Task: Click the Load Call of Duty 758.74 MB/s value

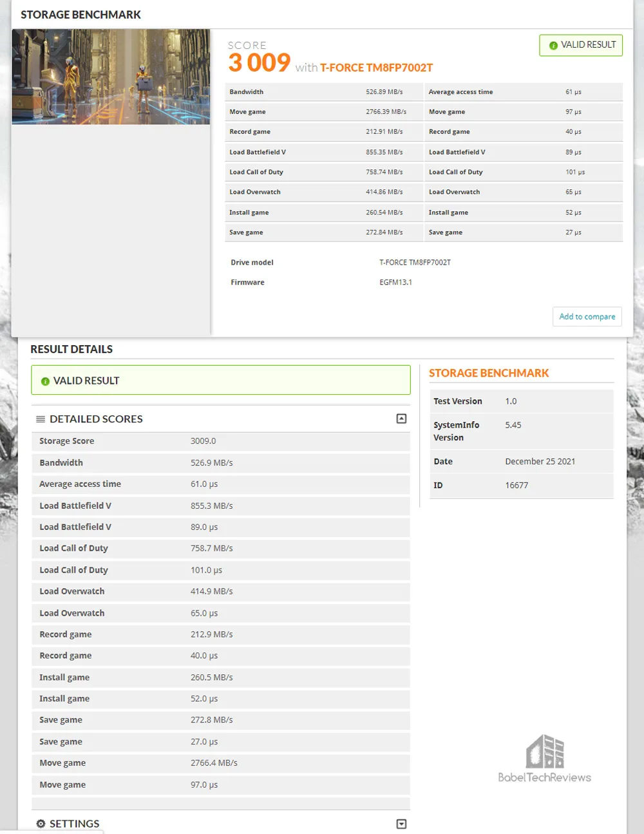Action: pos(384,173)
